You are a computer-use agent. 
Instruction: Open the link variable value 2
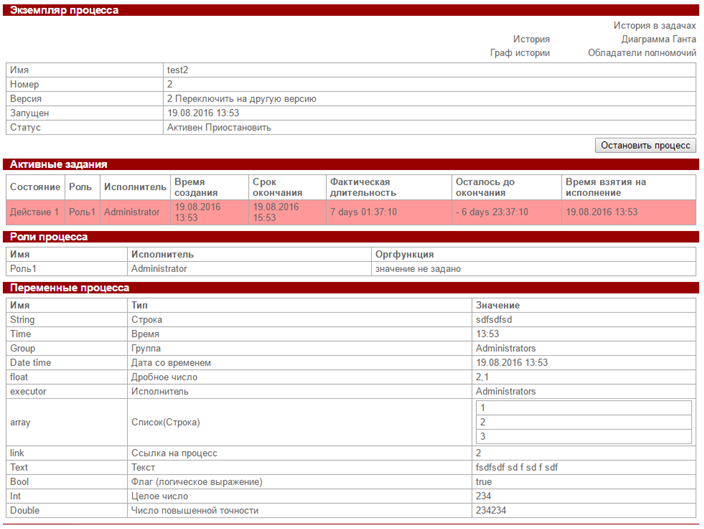pos(479,453)
